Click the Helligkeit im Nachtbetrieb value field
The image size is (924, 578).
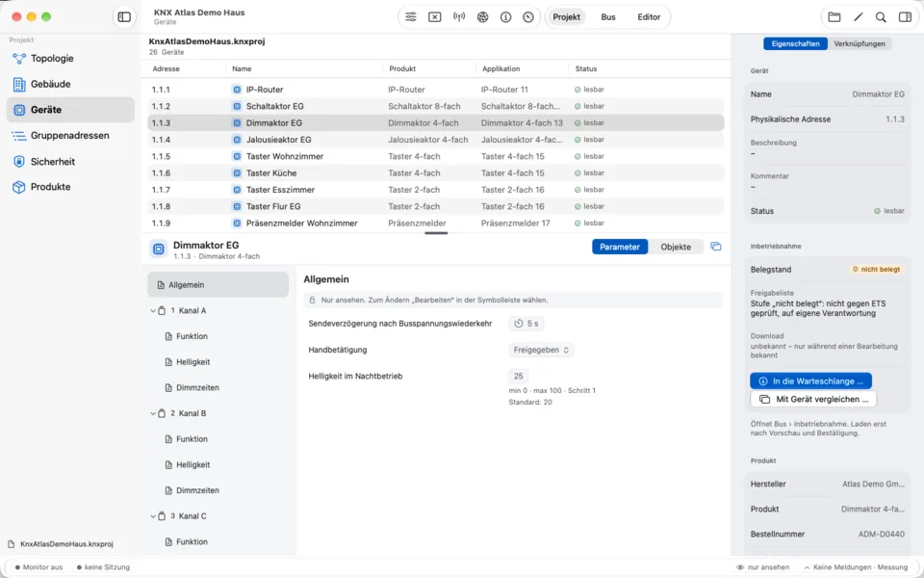519,376
